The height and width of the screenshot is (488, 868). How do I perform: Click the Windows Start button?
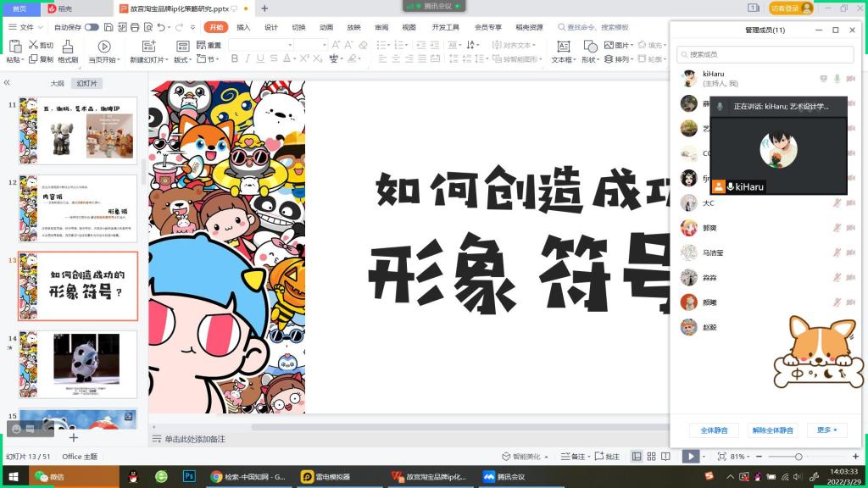click(x=14, y=476)
